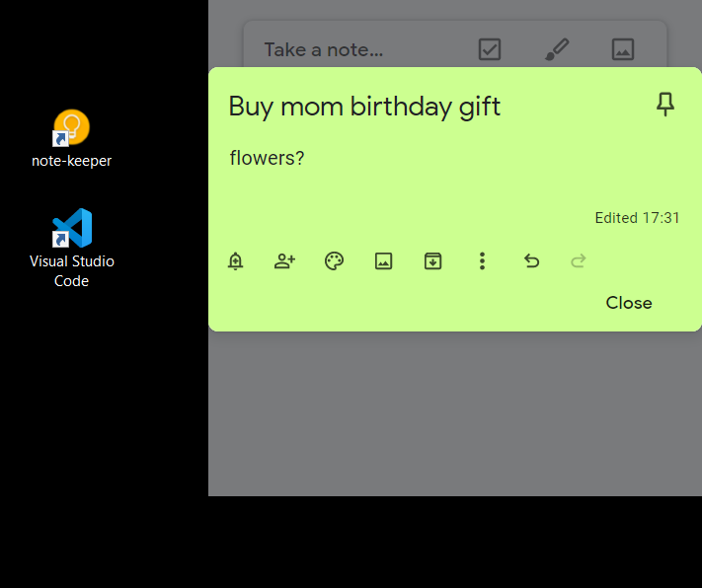The image size is (702, 588).
Task: Click the note body text flowers?
Action: pos(267,158)
